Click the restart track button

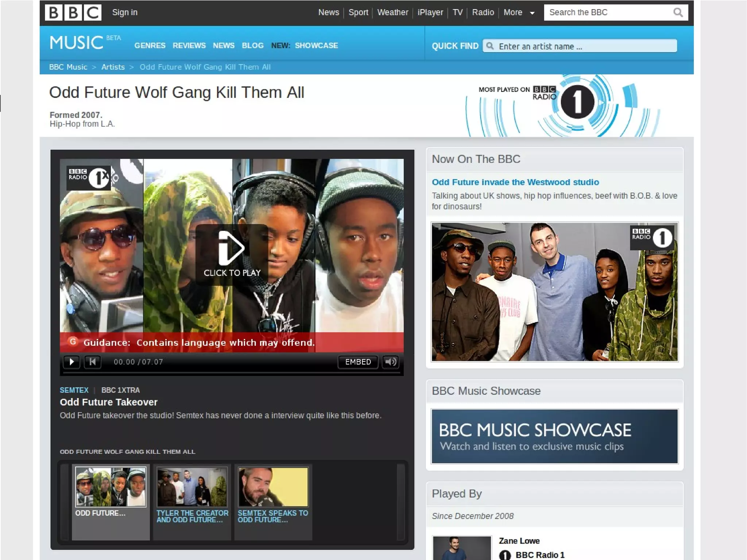coord(92,362)
